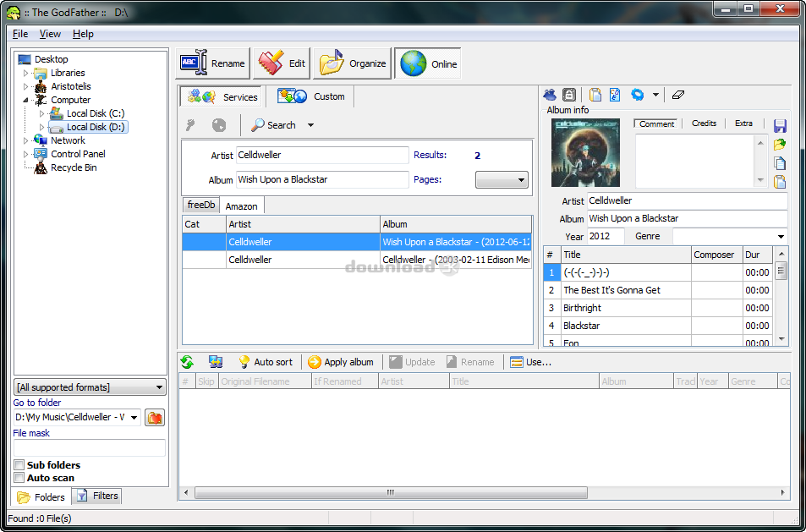Select the Rename tool in the main toolbar
Image resolution: width=806 pixels, height=532 pixels.
212,62
